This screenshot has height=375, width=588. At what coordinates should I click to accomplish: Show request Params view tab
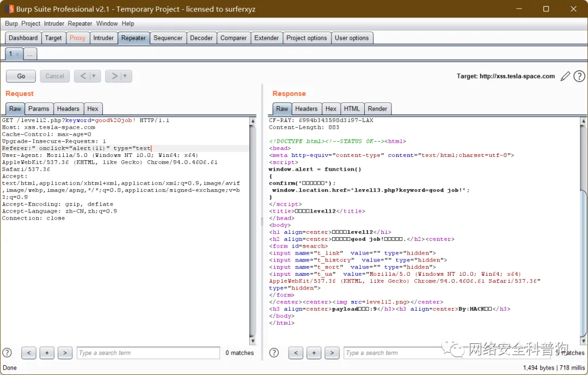tap(39, 108)
